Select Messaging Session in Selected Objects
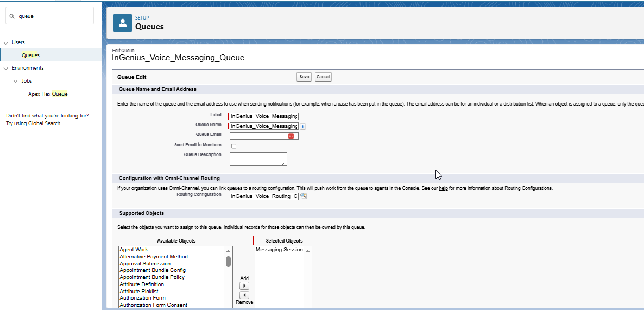 click(279, 250)
